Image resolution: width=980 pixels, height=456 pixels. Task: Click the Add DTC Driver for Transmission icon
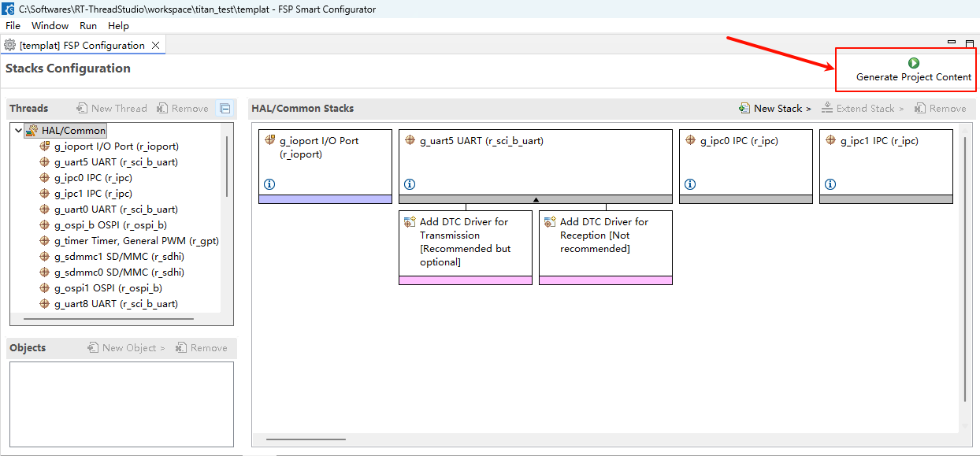410,223
